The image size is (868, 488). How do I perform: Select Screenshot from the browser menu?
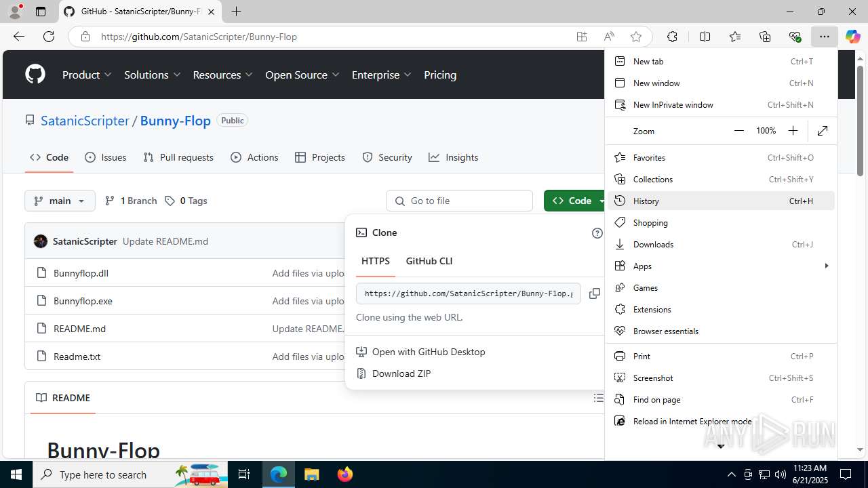coord(720,378)
